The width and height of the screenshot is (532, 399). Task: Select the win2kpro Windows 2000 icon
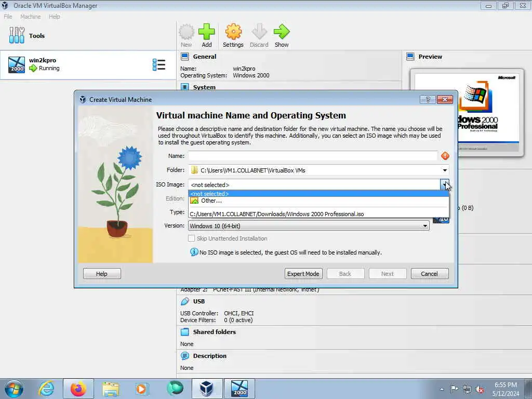[x=17, y=65]
